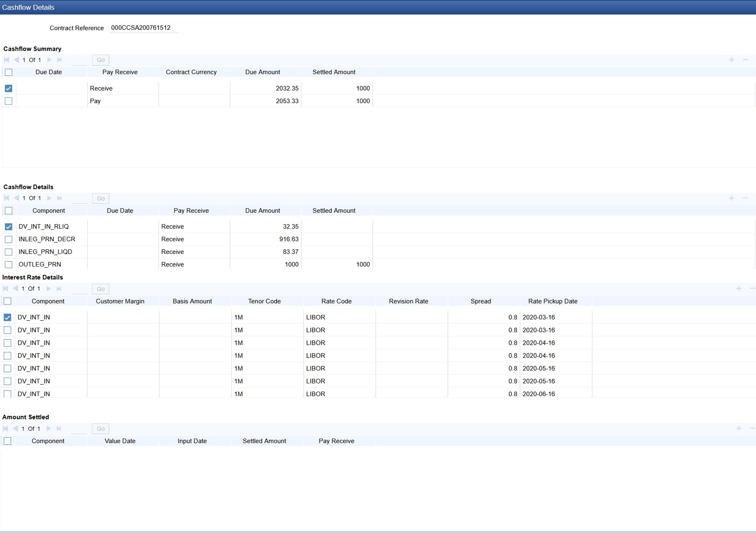Go to the next page in Cashflow Summary
Image resolution: width=756 pixels, height=533 pixels.
pos(49,60)
